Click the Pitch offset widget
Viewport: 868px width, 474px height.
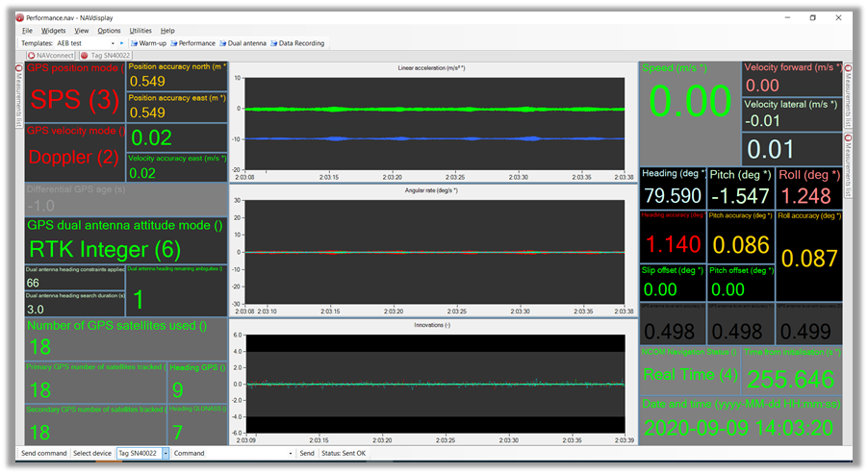[x=741, y=282]
